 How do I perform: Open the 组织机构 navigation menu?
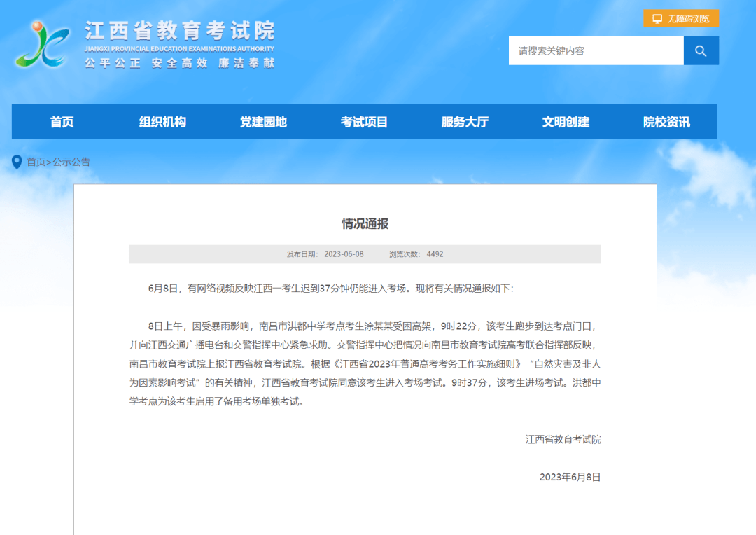[x=162, y=122]
